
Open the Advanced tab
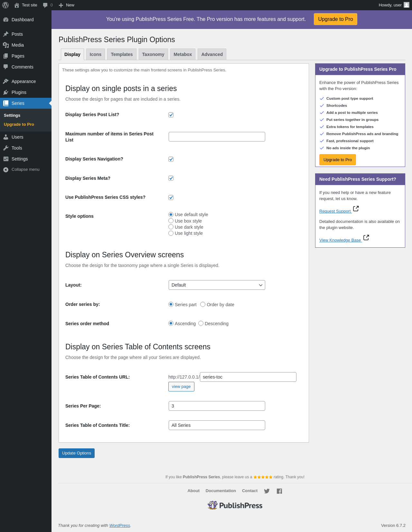tap(212, 54)
